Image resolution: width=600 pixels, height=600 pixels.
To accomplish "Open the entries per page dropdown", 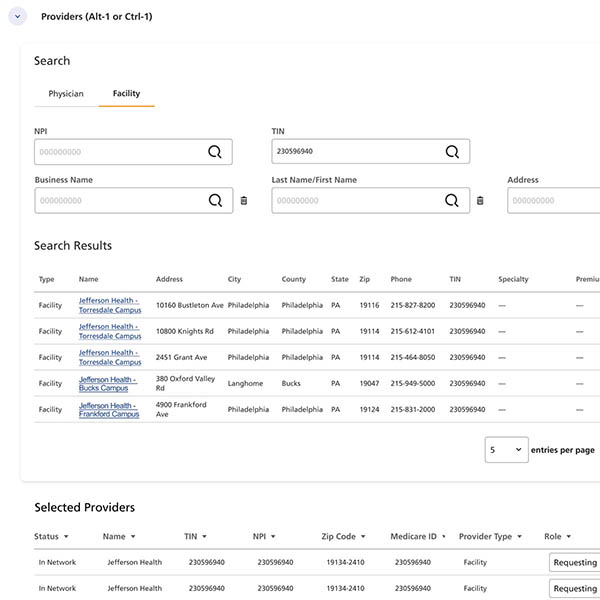I will (x=506, y=450).
